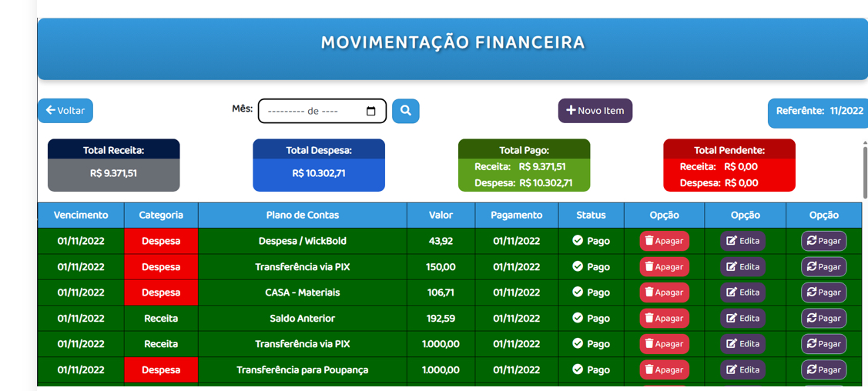Image resolution: width=868 pixels, height=391 pixels.
Task: Click the vertical scrollbar thumb
Action: (865, 171)
